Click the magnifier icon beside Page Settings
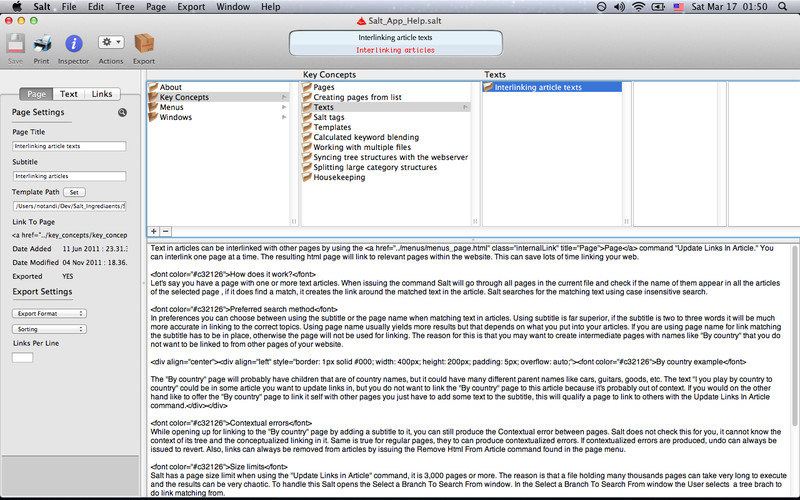Screen dimensions: 800x500 pos(122,112)
